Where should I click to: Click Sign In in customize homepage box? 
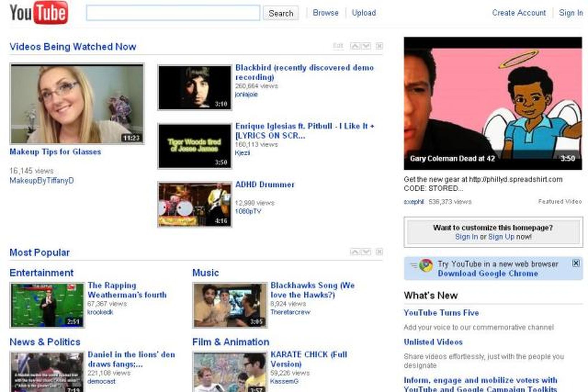(x=466, y=237)
